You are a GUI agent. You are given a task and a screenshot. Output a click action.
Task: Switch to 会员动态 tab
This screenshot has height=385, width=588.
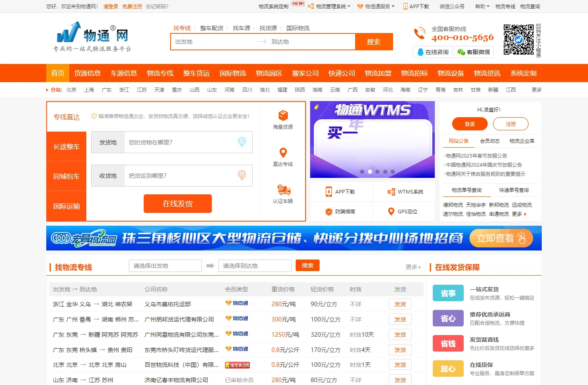tap(490, 141)
